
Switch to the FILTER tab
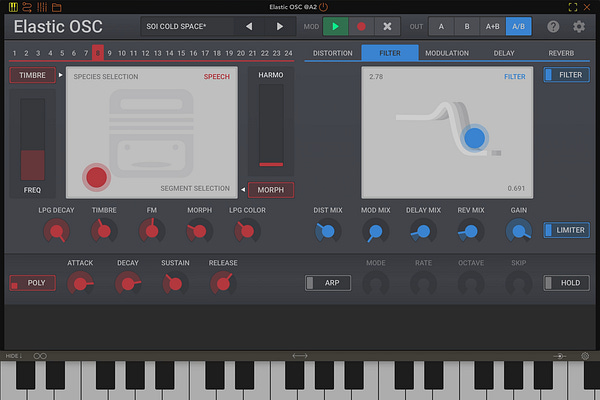390,53
